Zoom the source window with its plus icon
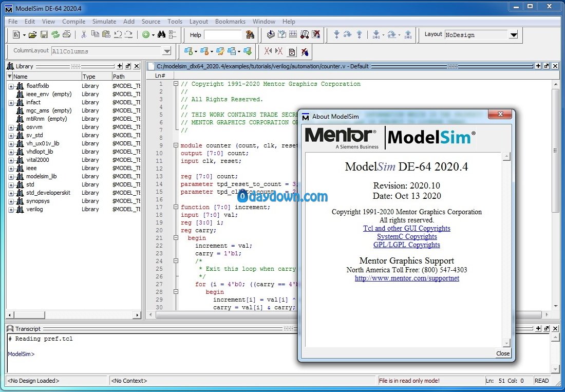 pos(538,66)
